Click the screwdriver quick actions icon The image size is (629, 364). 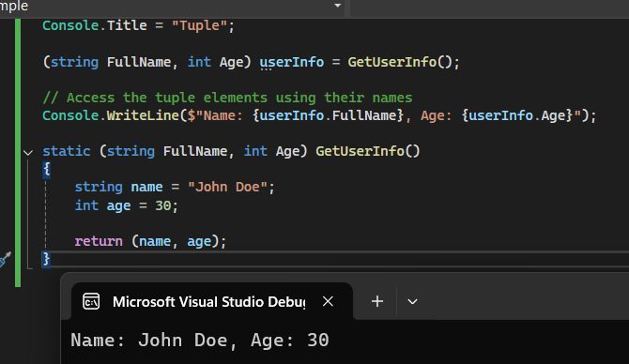pyautogui.click(x=5, y=259)
